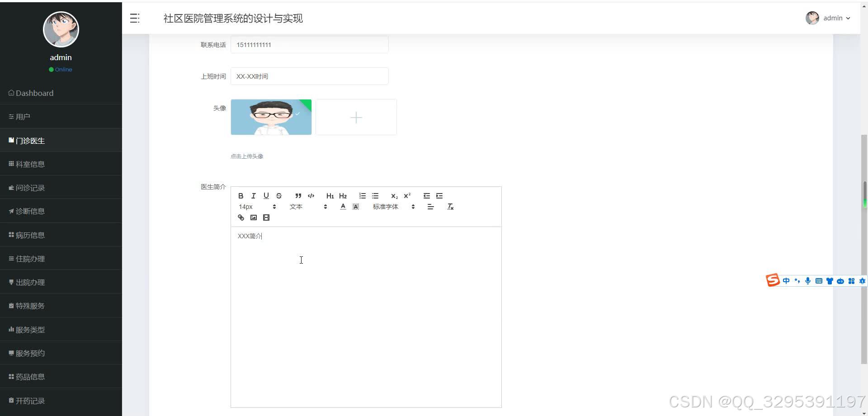This screenshot has width=868, height=416.
Task: Toggle bold formatting in the editor
Action: point(241,195)
